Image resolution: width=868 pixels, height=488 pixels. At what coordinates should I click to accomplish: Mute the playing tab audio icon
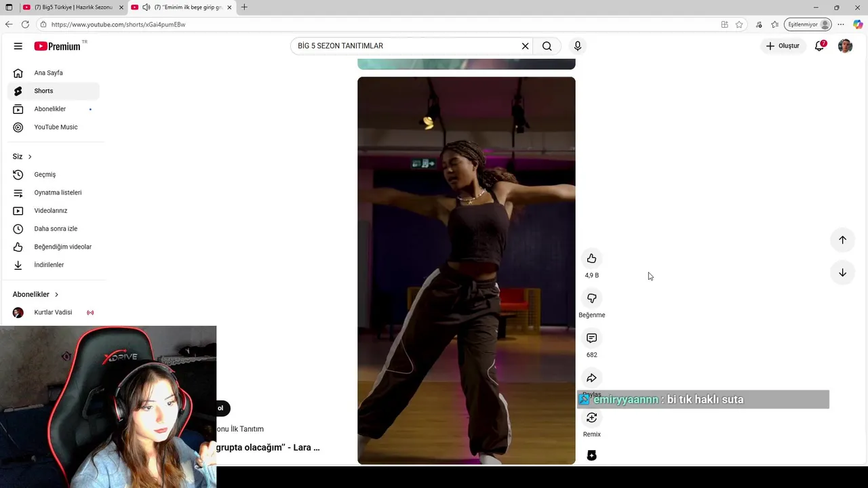click(x=146, y=7)
